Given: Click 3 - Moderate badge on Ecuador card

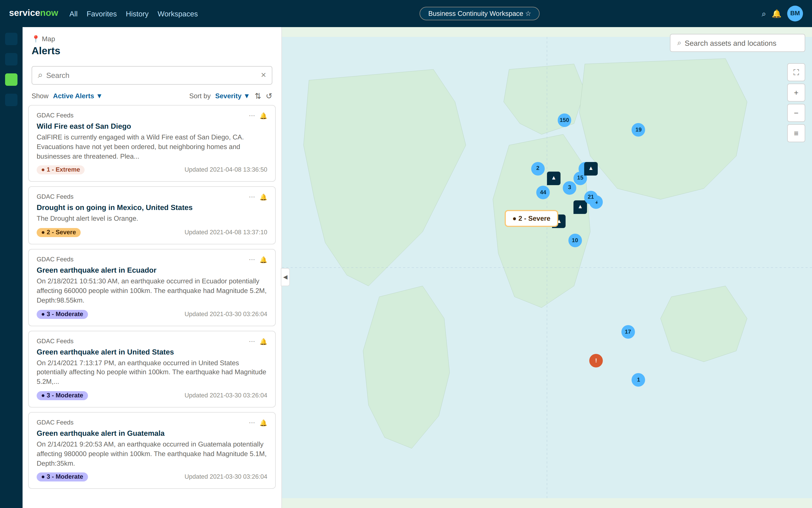Looking at the screenshot, I should pyautogui.click(x=62, y=314).
